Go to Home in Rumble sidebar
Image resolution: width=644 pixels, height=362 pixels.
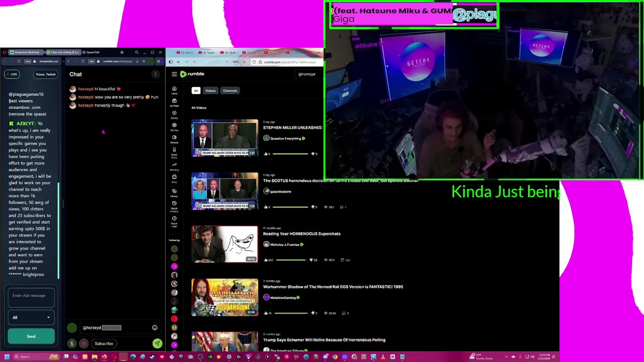(174, 90)
